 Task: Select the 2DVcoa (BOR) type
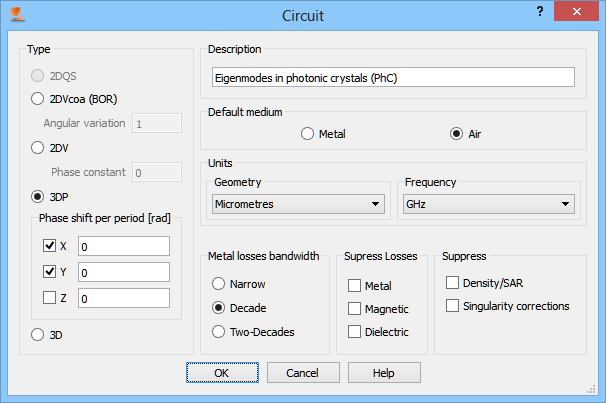[38, 99]
